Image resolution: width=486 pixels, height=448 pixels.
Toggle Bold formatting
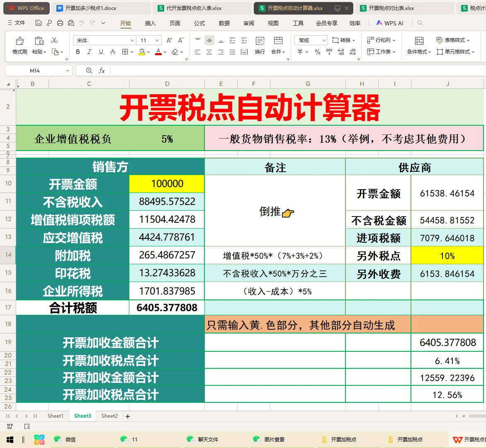coord(78,52)
